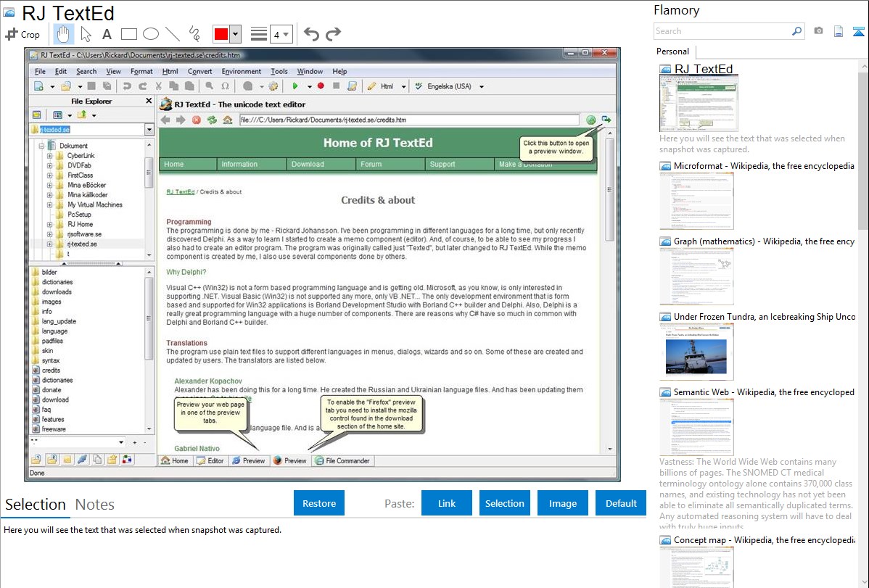
Task: Expand the DVDFab folder node
Action: point(49,166)
